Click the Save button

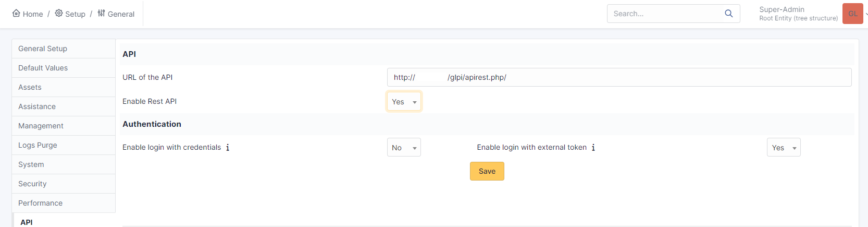click(487, 171)
